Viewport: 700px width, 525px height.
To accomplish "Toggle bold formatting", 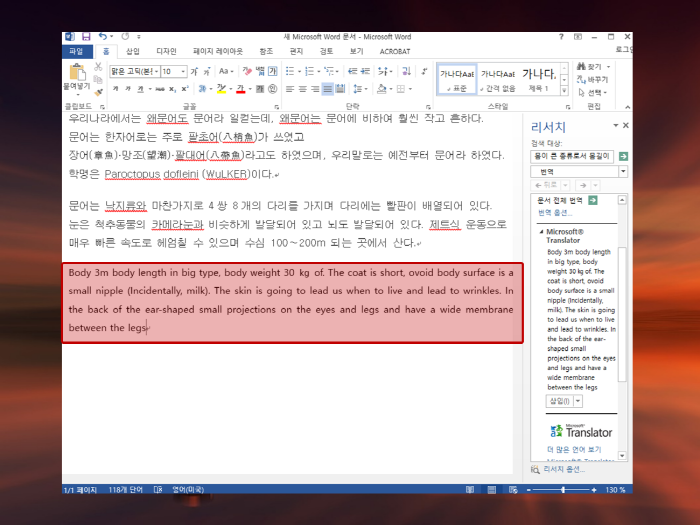I will point(116,89).
